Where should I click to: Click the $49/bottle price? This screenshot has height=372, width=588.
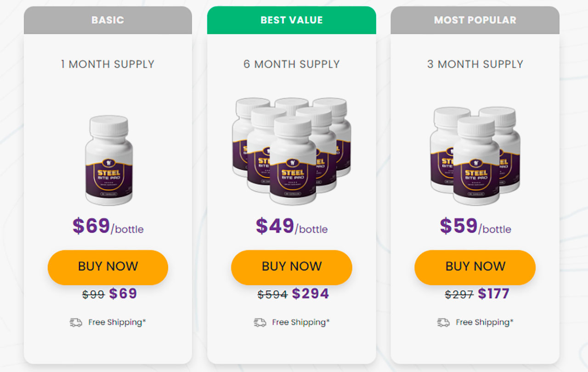pos(292,226)
